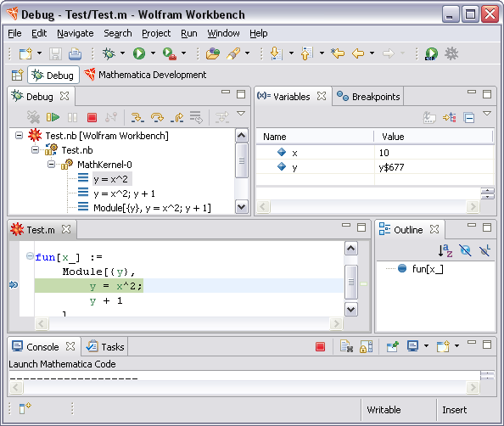Select stack frame y = x^2

(110, 179)
